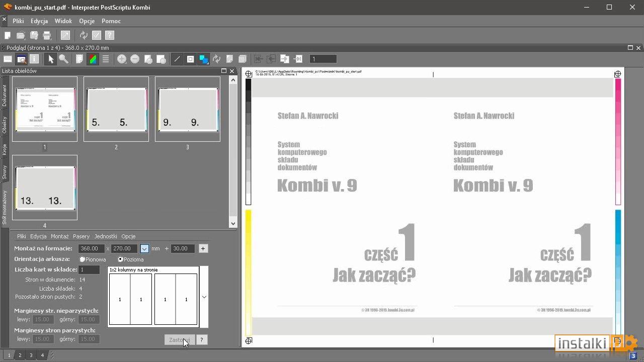Open the Edycja menu in main menu bar
The width and height of the screenshot is (644, 362).
(39, 21)
